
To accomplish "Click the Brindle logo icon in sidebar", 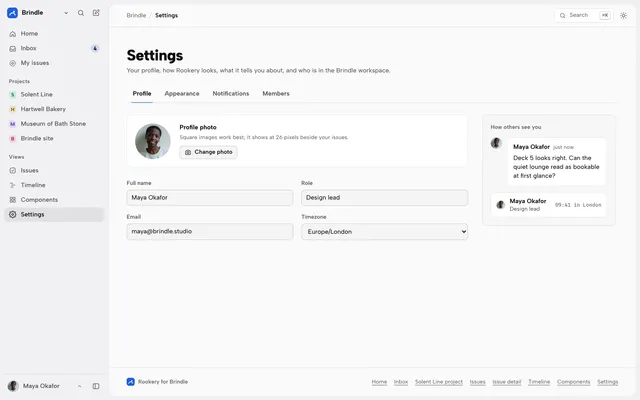I will click(x=12, y=13).
